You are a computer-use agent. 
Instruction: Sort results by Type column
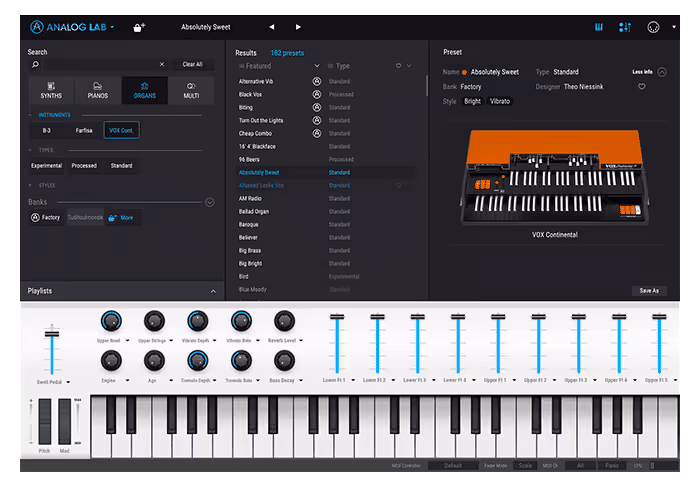[342, 66]
